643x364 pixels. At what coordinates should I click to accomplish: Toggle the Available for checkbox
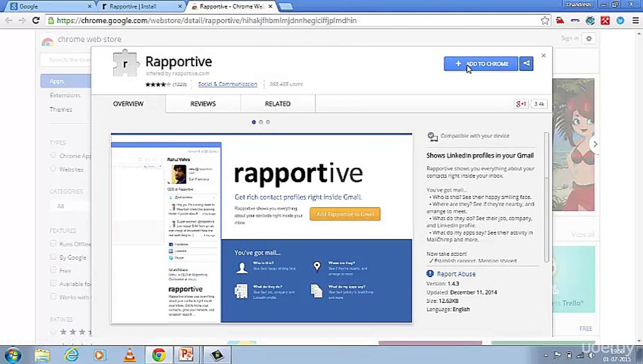53,284
